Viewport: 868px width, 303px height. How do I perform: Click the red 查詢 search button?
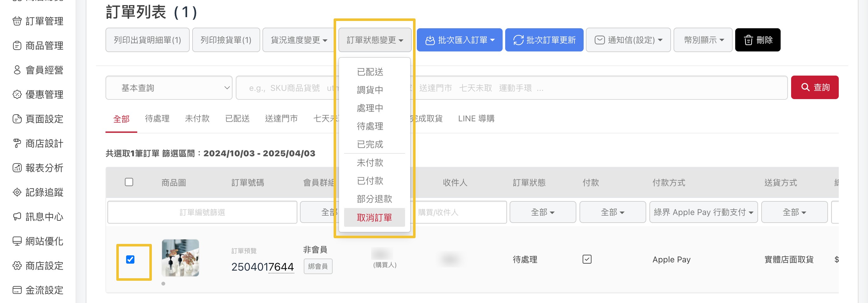tap(815, 87)
